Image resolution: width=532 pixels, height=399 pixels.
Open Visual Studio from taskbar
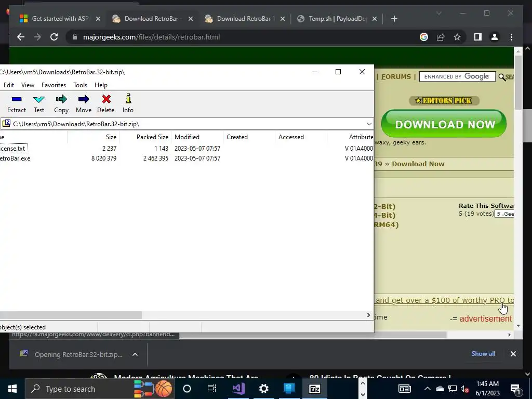pyautogui.click(x=238, y=389)
